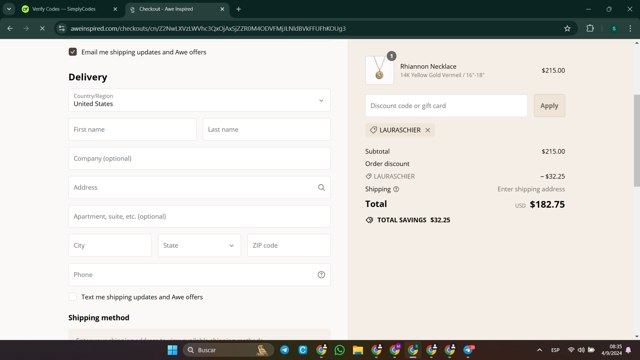The image size is (640, 360).
Task: Click the page vertical scrollbar thumb
Action: click(x=637, y=141)
